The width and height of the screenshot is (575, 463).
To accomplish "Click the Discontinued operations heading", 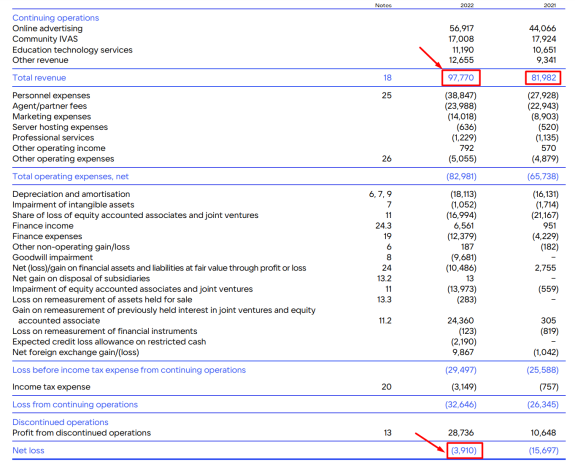I will coord(60,422).
